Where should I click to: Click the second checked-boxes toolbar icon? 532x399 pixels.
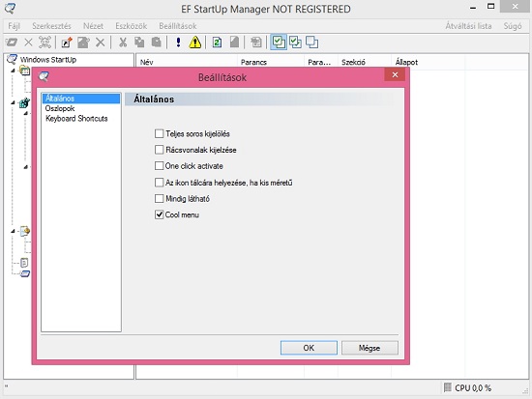(x=295, y=43)
